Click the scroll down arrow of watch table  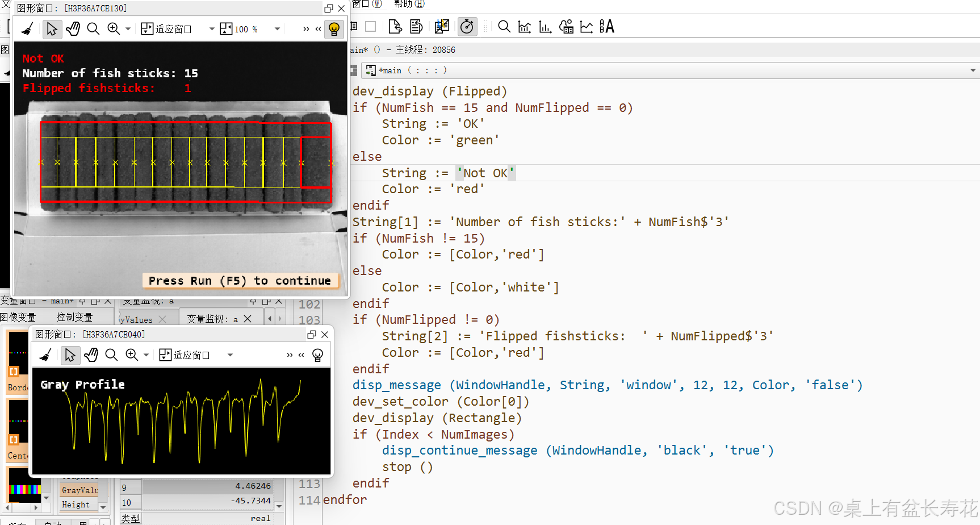click(279, 506)
